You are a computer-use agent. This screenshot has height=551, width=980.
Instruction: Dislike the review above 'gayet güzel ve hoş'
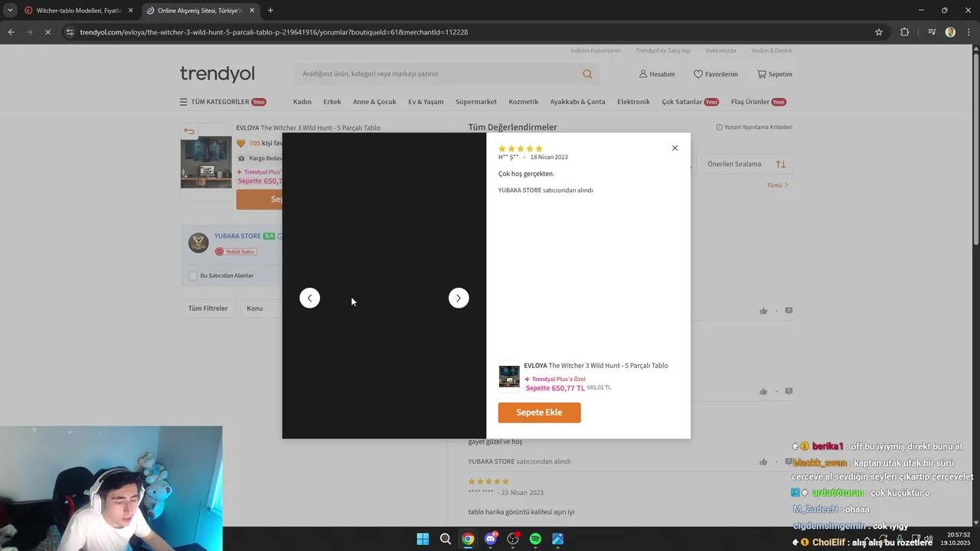(x=789, y=391)
